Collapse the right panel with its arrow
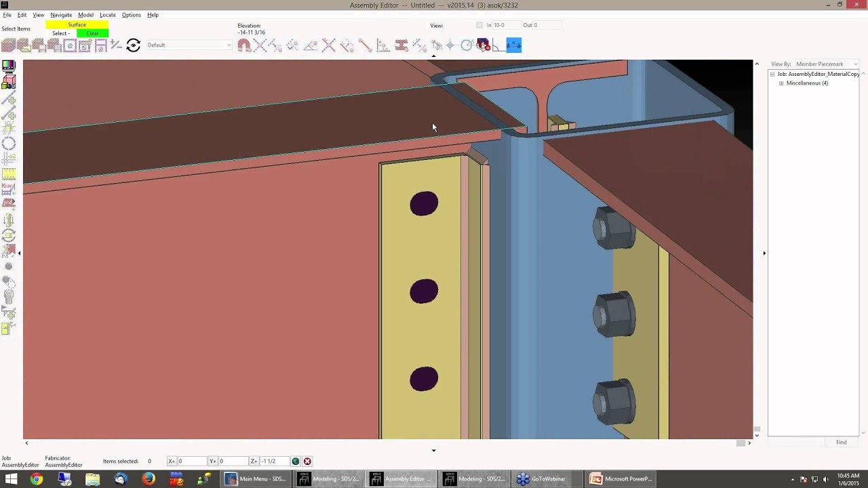This screenshot has height=488, width=868. click(764, 253)
